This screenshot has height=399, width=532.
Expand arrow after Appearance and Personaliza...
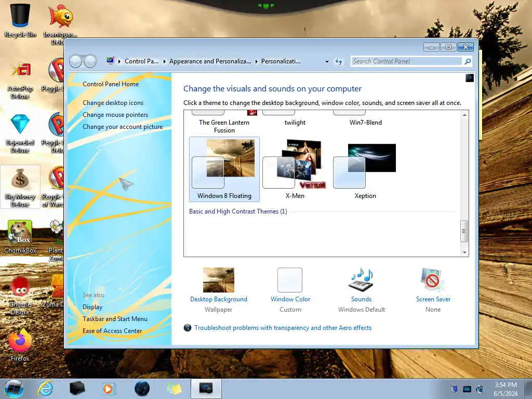pos(256,61)
